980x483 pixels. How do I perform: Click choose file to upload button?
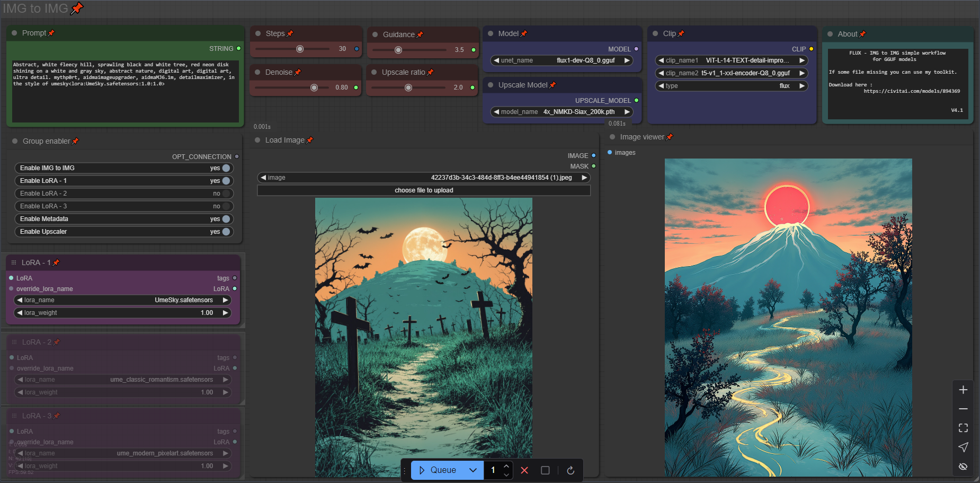pyautogui.click(x=423, y=190)
